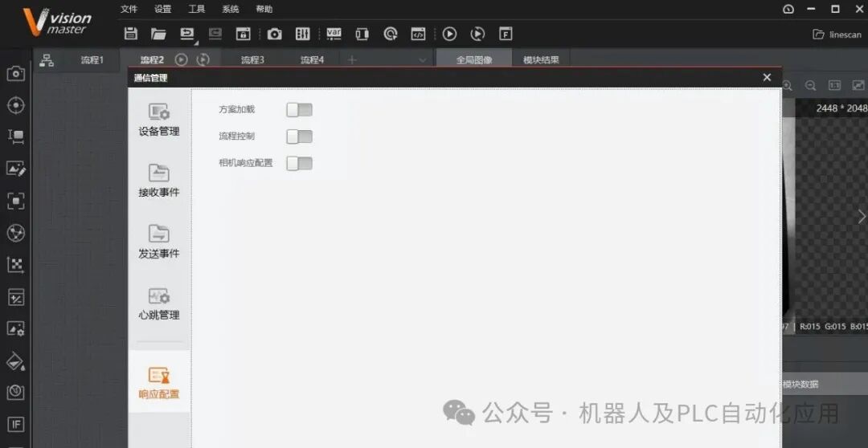This screenshot has width=868, height=448.
Task: Open the 工具 menu
Action: tap(197, 9)
